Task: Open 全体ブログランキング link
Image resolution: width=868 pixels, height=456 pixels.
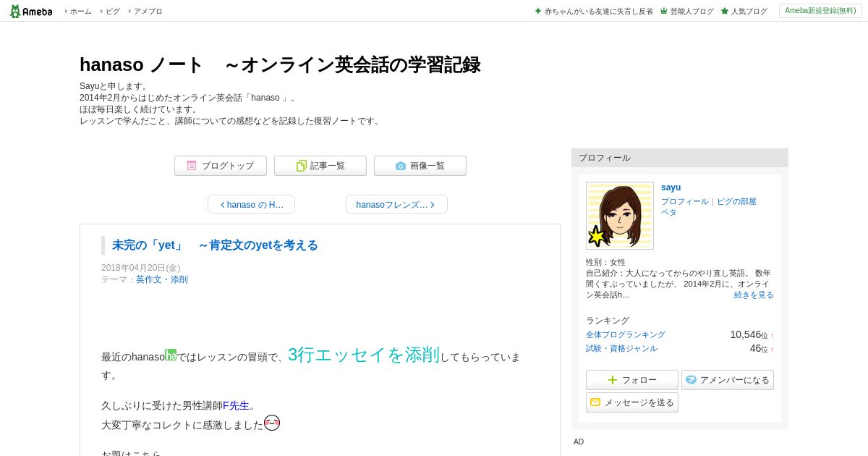Action: tap(626, 335)
